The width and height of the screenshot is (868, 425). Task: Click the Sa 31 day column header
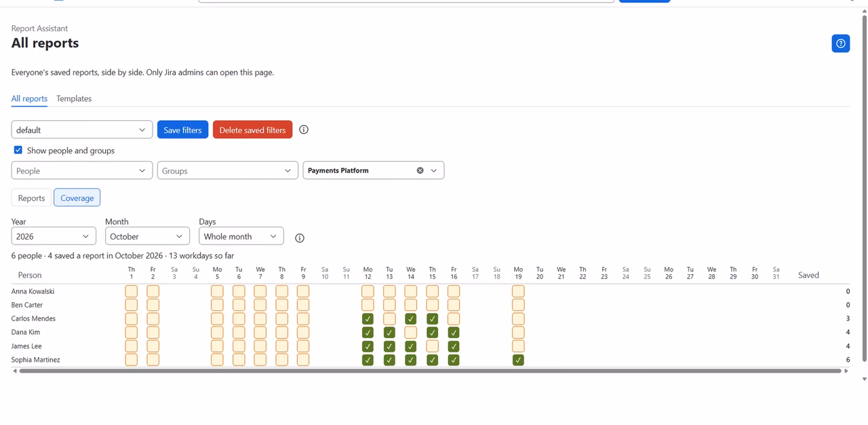(776, 273)
